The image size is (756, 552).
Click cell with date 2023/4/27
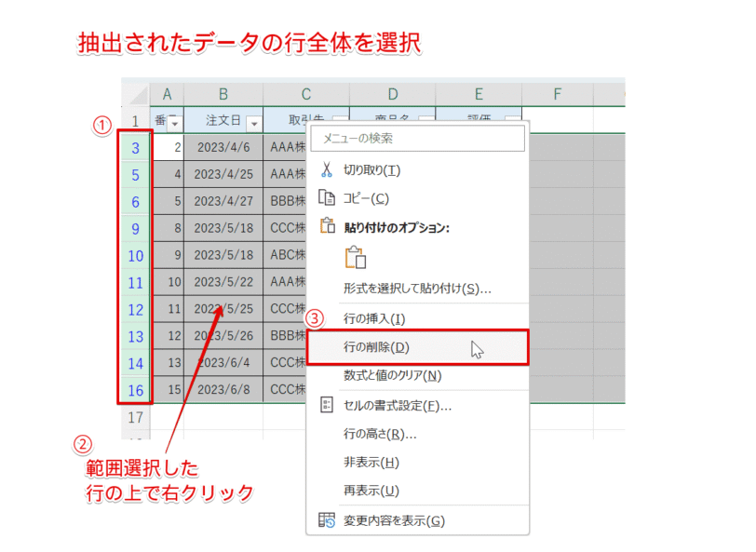(x=223, y=201)
